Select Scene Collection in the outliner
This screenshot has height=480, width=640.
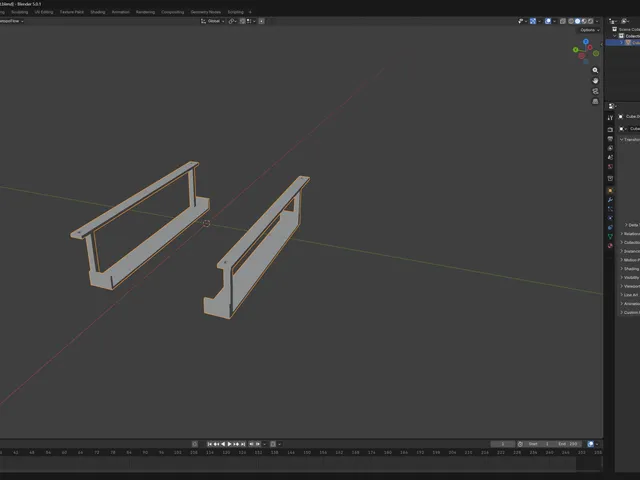(x=629, y=29)
